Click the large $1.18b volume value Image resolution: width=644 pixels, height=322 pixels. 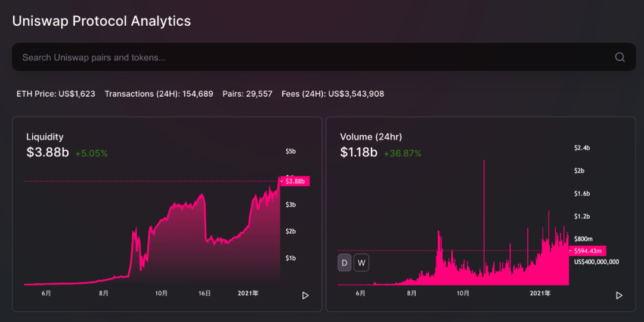coord(358,152)
